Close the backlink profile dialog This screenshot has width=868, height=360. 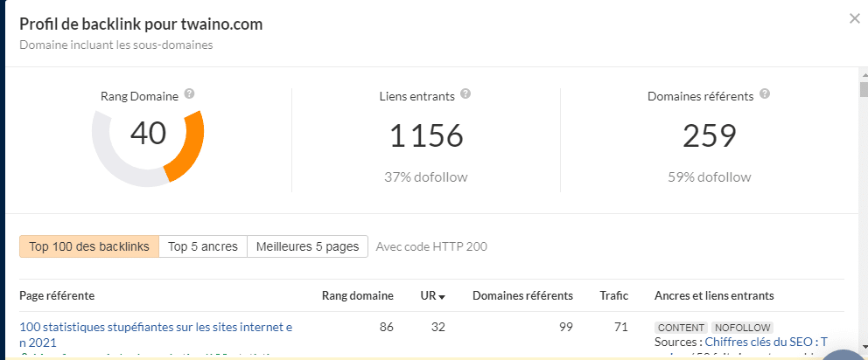pos(854,19)
